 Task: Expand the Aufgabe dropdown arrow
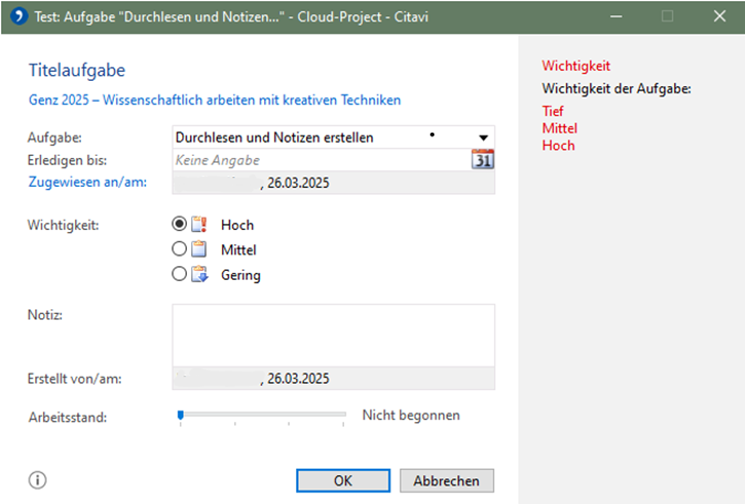coord(483,138)
